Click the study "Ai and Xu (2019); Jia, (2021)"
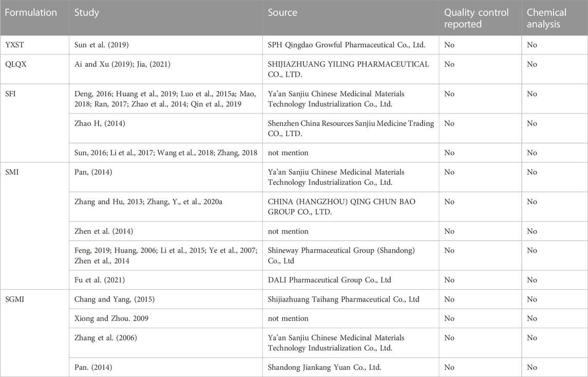This screenshot has width=588, height=377. pyautogui.click(x=122, y=64)
